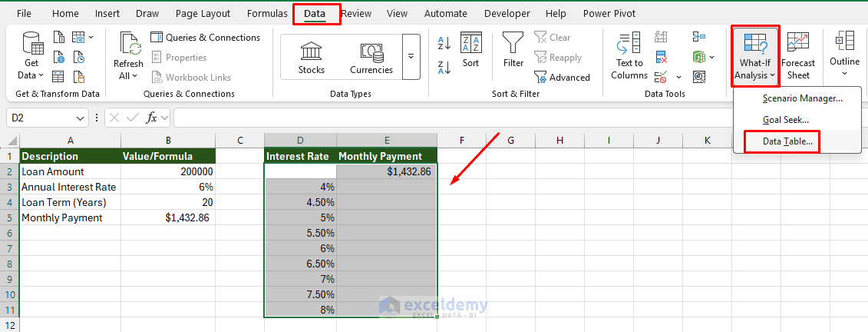
Task: Click the Insert Function fx button
Action: point(151,118)
